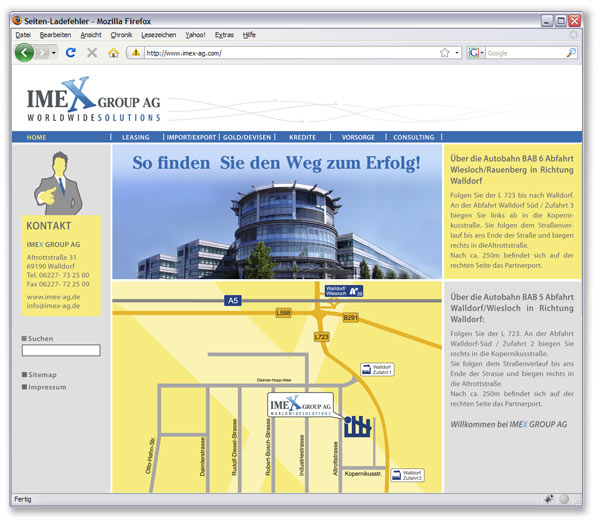600x530 pixels.
Task: Open the GOLD/DEVISEN navigation tab
Action: point(247,137)
